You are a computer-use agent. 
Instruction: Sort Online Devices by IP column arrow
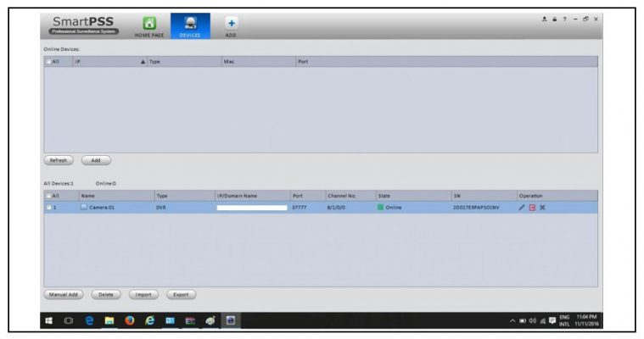coord(143,62)
